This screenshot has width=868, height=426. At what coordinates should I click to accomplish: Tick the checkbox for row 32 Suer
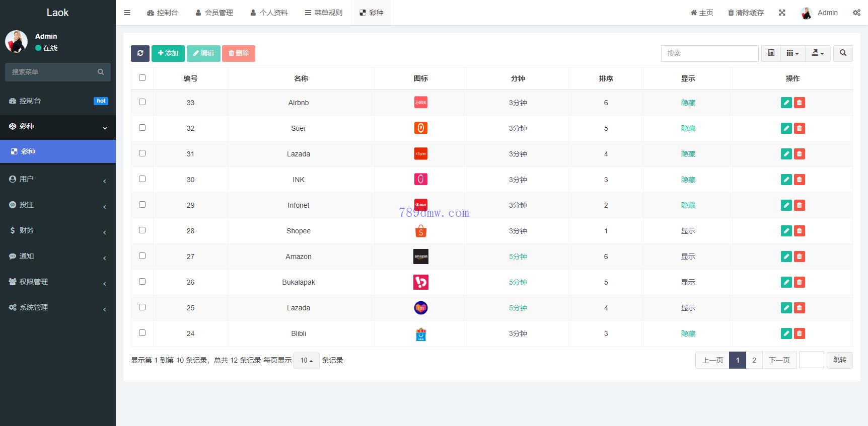(x=142, y=128)
